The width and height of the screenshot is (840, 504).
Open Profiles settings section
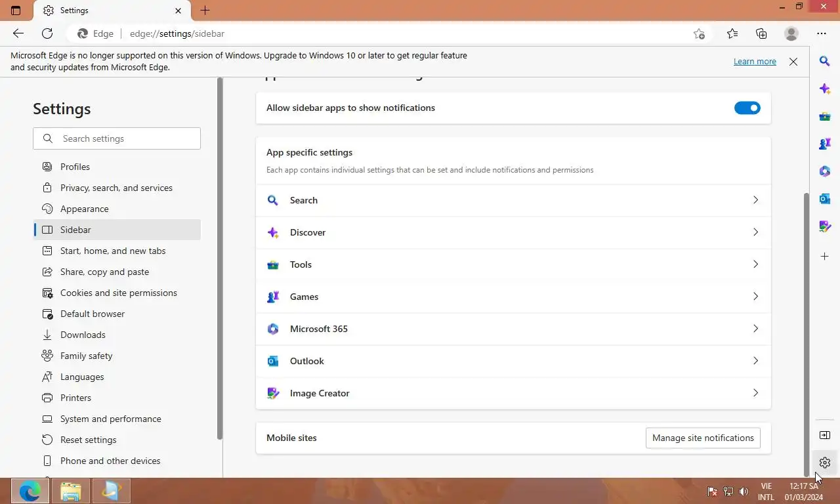[x=117, y=167]
